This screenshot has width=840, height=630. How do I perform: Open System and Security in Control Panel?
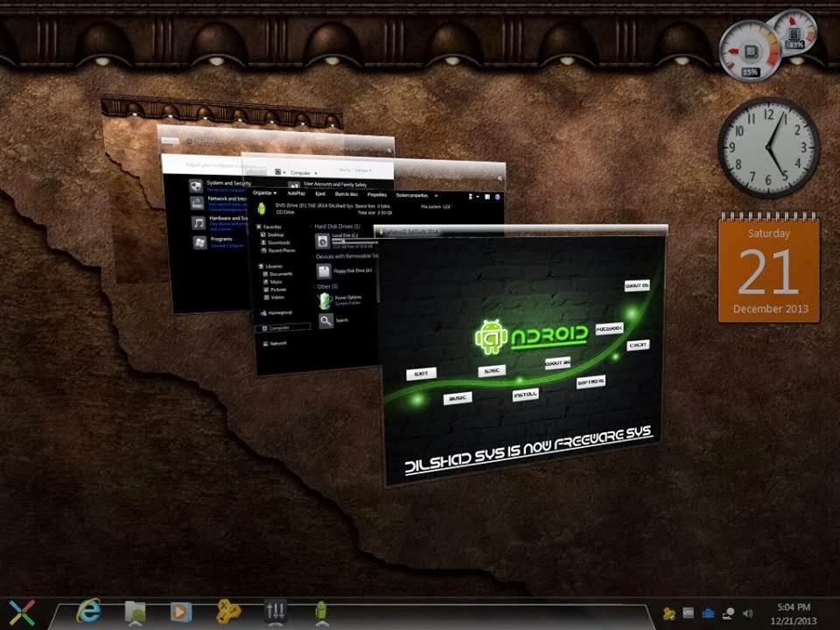pyautogui.click(x=228, y=183)
